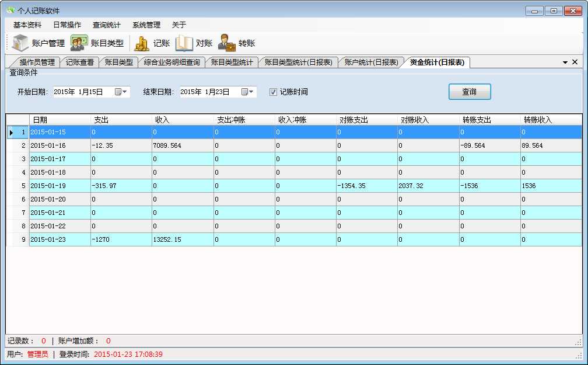
Task: Select row with date 2015-01-16
Action: point(295,145)
